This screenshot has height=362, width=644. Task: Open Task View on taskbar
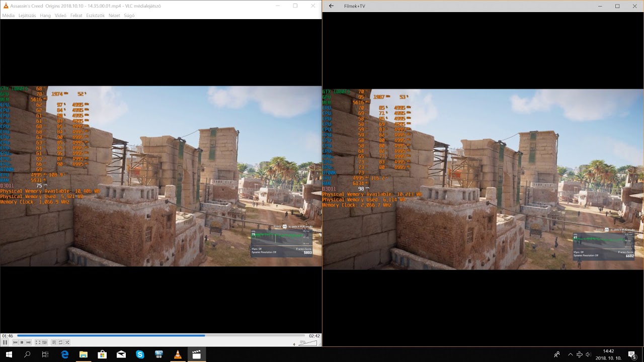click(45, 354)
